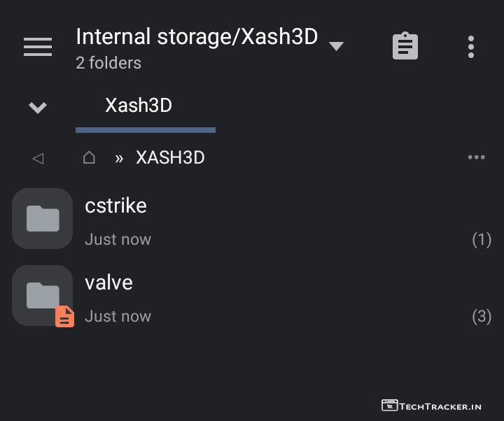Click cstrike item count (1)
This screenshot has height=421, width=504.
482,240
